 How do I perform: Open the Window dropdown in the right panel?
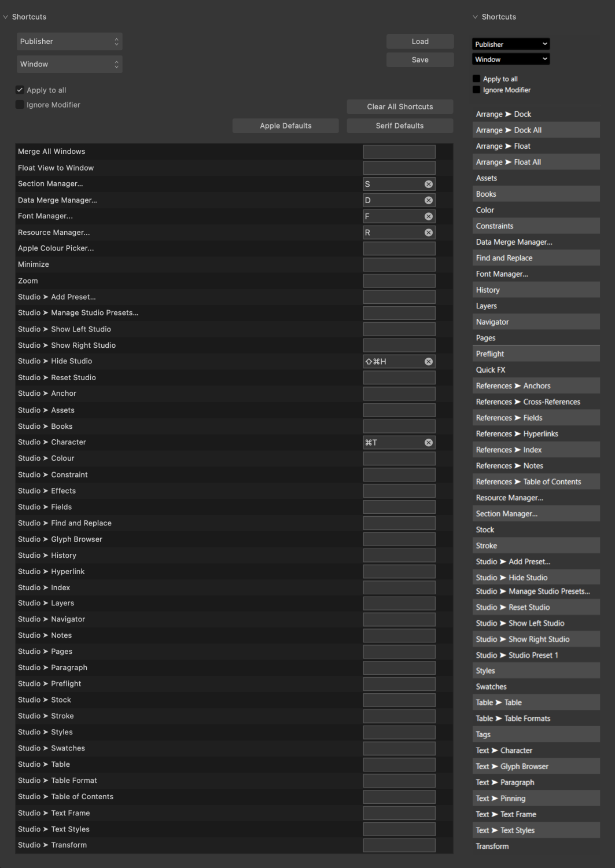[x=511, y=58]
